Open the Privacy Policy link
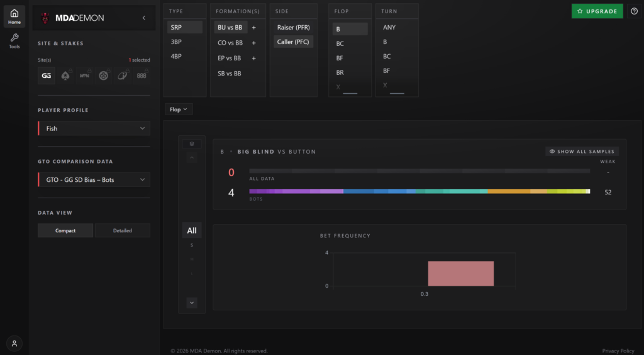 pyautogui.click(x=618, y=351)
